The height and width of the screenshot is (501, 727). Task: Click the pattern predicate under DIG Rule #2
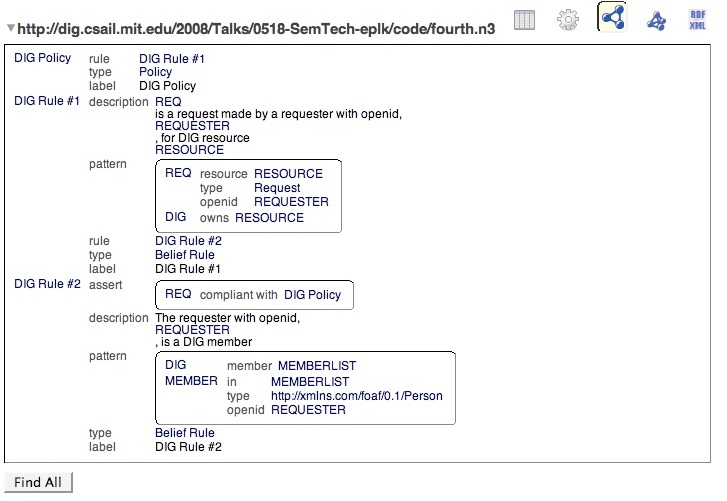tap(108, 356)
